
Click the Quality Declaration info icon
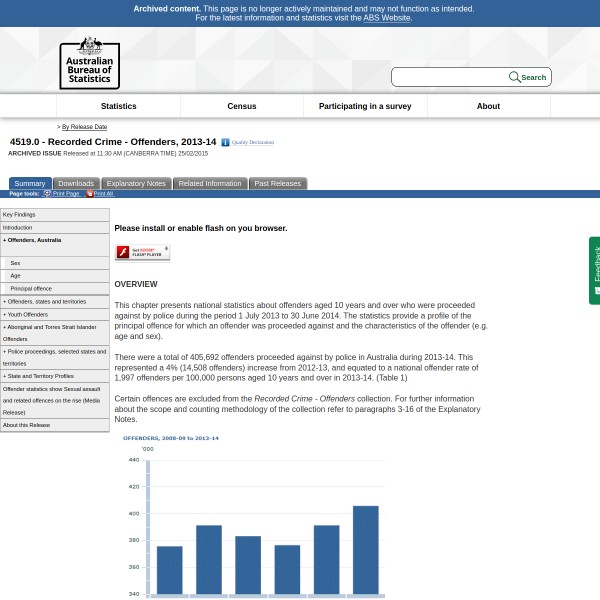point(225,143)
